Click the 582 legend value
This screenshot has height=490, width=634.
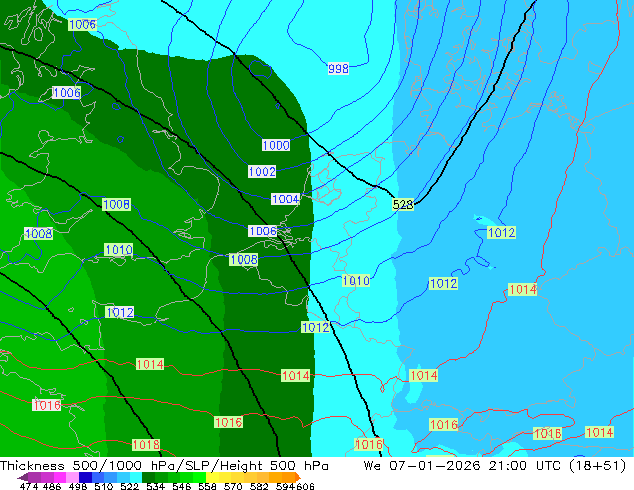coord(259,486)
